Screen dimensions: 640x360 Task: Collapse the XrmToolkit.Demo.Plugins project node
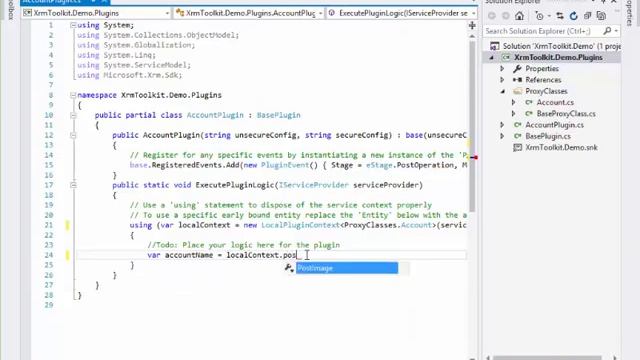click(x=491, y=58)
